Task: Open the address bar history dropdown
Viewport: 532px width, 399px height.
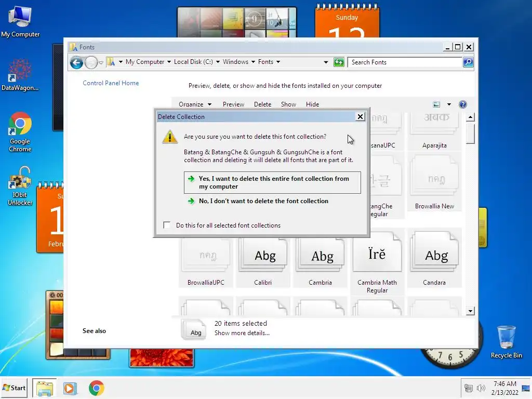Action: (x=326, y=62)
